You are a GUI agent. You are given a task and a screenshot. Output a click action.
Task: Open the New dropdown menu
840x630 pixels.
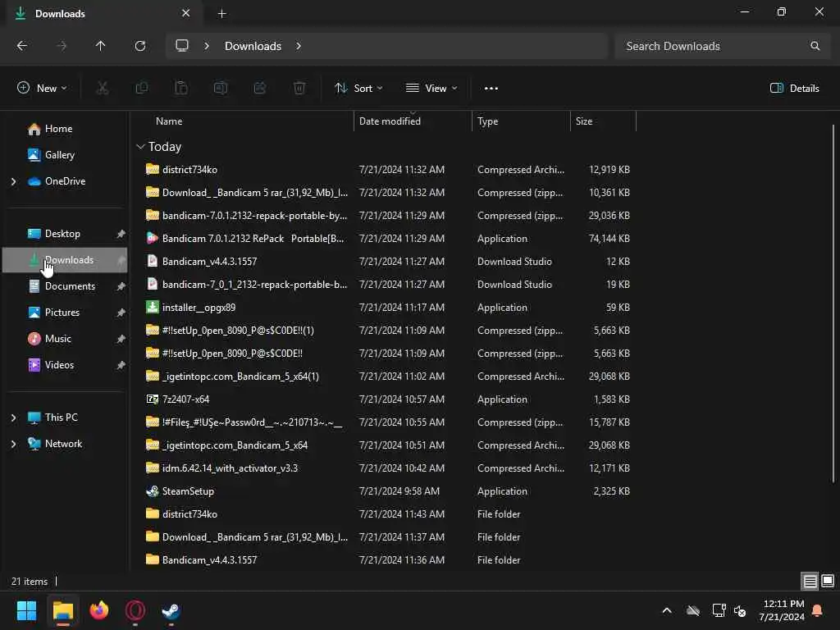[x=42, y=89]
